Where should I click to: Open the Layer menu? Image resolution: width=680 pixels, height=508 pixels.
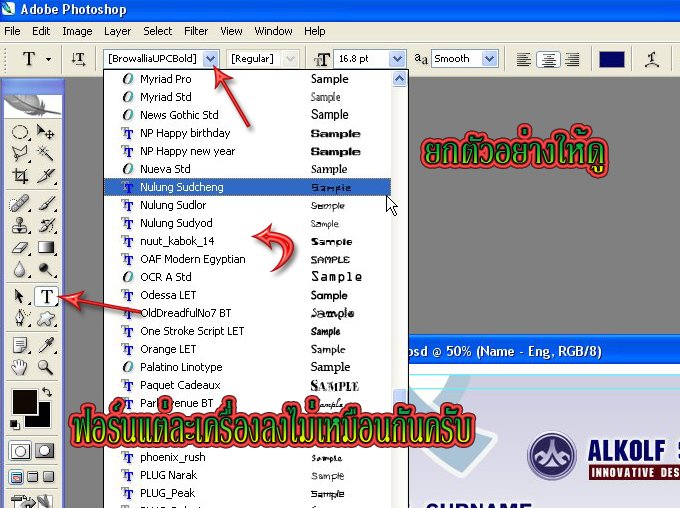click(x=117, y=31)
